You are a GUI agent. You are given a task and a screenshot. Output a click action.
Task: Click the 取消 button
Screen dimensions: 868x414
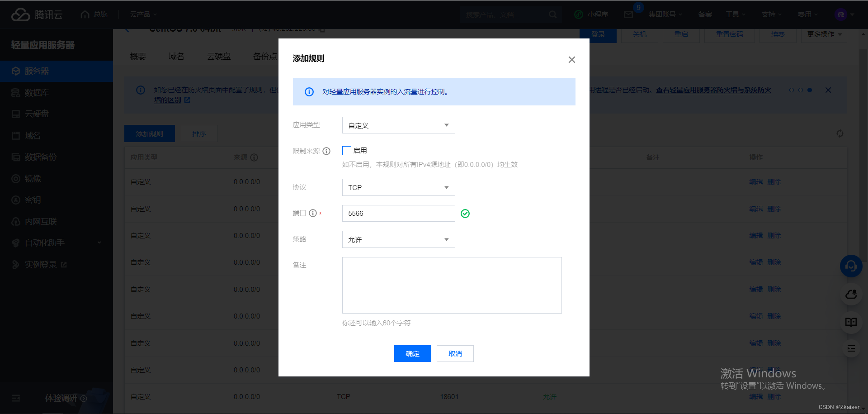coord(455,354)
